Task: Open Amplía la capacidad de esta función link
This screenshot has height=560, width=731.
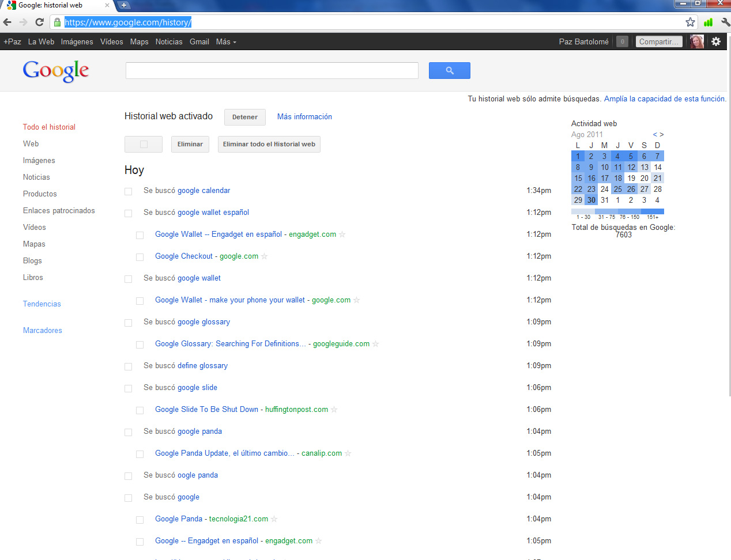Action: (665, 99)
